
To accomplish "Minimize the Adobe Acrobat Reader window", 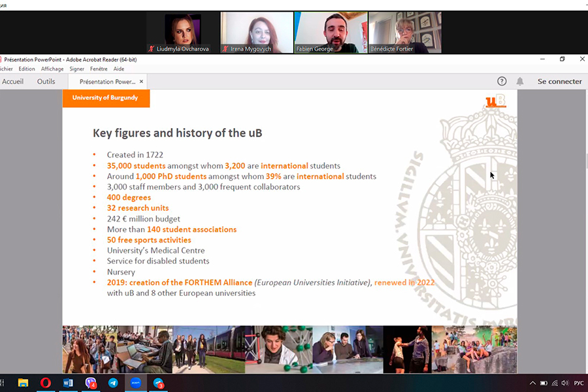I will pyautogui.click(x=542, y=59).
